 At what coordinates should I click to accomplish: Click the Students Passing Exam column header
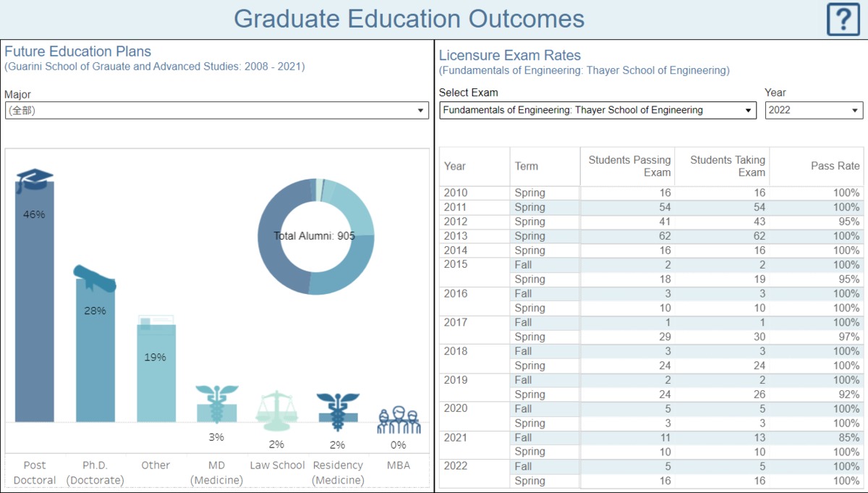[x=629, y=167]
